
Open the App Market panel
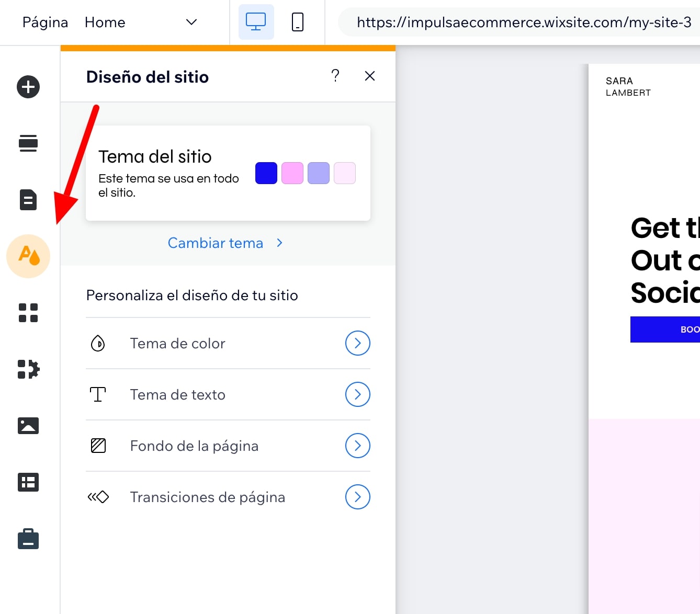[x=28, y=313]
